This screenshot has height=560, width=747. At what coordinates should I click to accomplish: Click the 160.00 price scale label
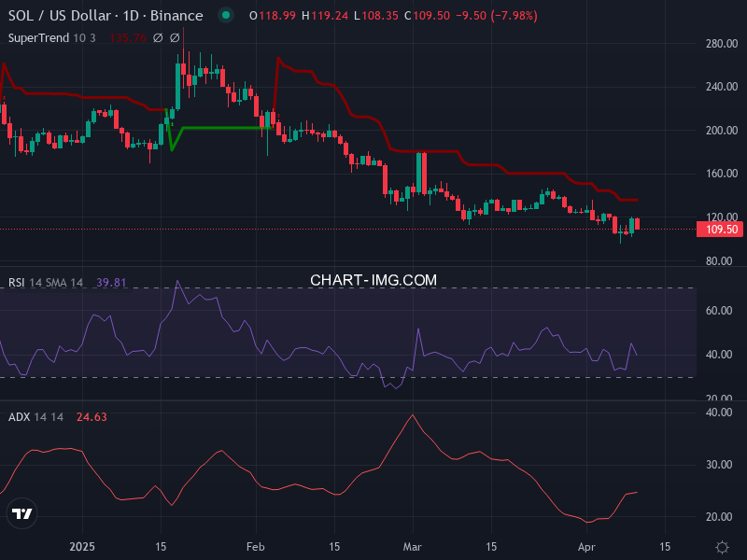point(722,174)
